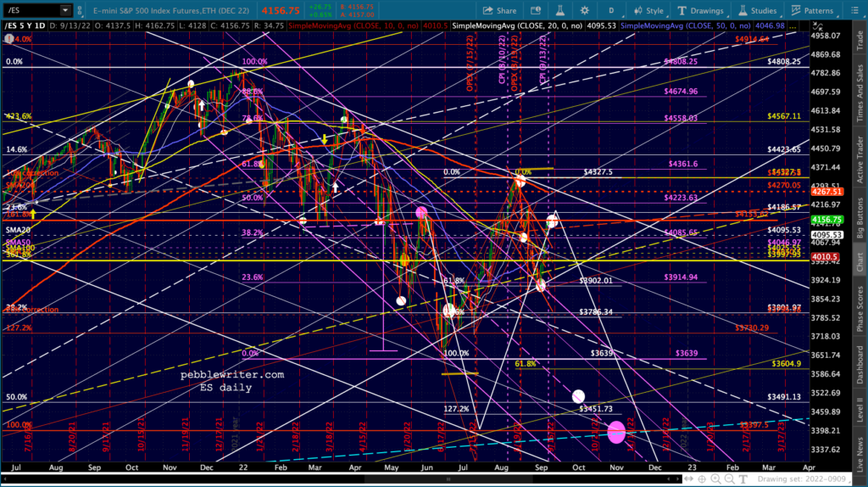The image size is (868, 487).
Task: Click the CPI (9/13/22) vertical marker label
Action: [543, 60]
